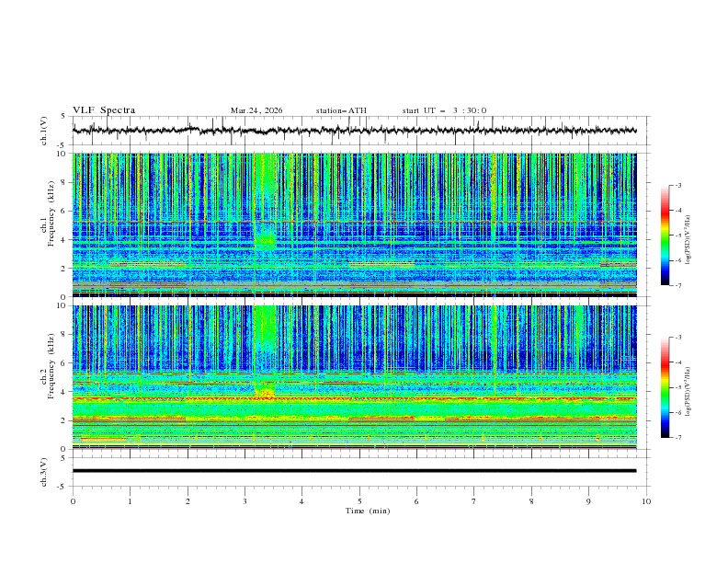Click time-axis tick label "5"
This screenshot has height=563, width=728.
359,501
